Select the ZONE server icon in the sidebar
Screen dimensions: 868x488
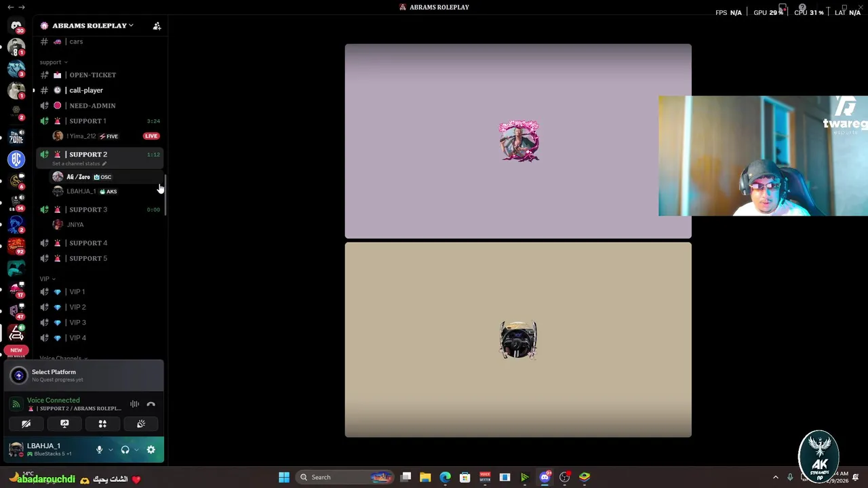tap(16, 138)
